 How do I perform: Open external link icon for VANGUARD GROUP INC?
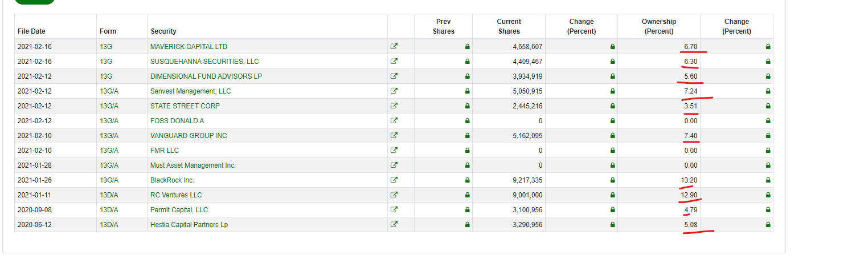click(394, 135)
